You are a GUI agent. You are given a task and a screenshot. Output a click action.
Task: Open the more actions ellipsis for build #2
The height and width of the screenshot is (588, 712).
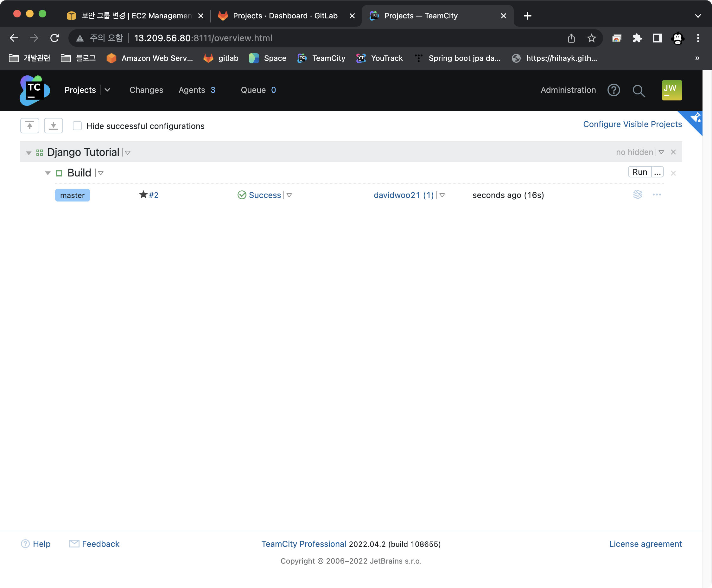click(657, 195)
